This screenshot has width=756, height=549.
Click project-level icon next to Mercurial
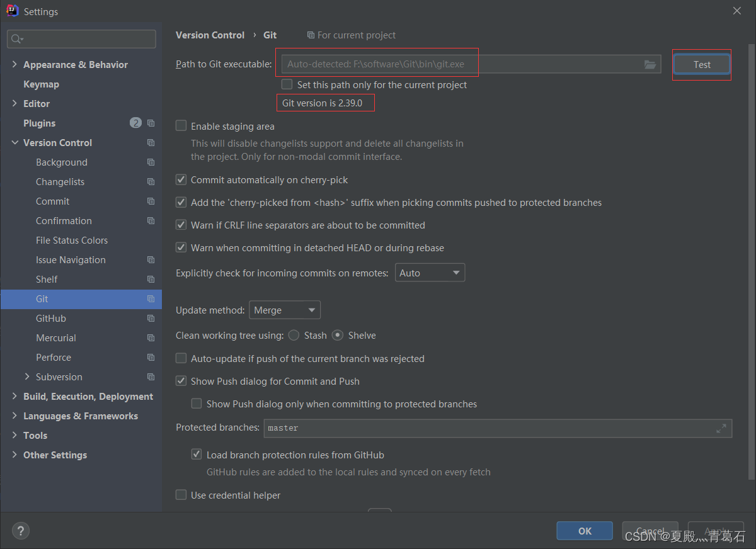click(151, 338)
